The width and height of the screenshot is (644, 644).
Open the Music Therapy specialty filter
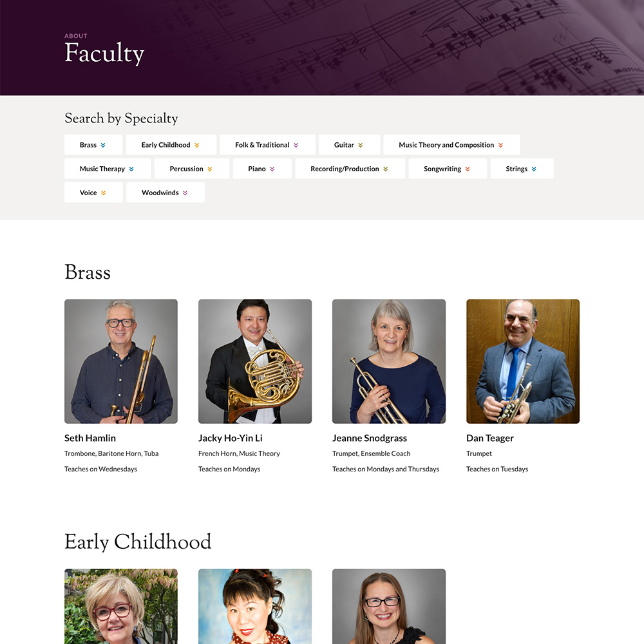107,169
